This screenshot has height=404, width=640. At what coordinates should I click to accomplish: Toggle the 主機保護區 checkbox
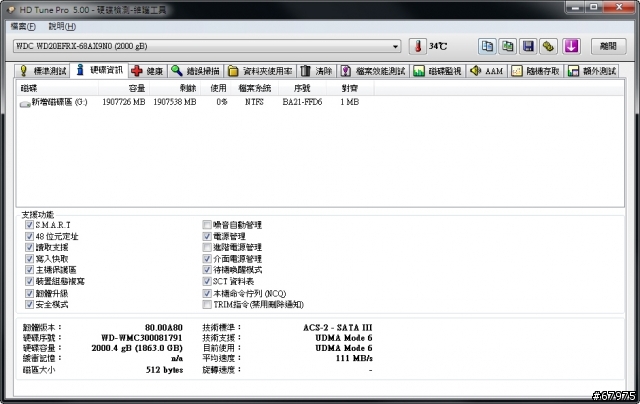point(29,270)
